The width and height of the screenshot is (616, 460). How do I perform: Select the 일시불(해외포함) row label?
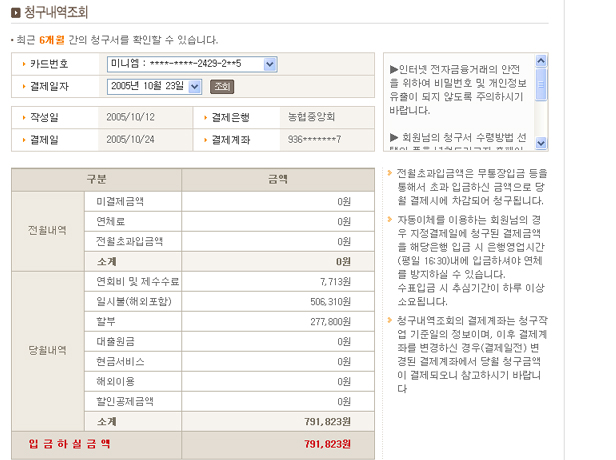pyautogui.click(x=126, y=301)
